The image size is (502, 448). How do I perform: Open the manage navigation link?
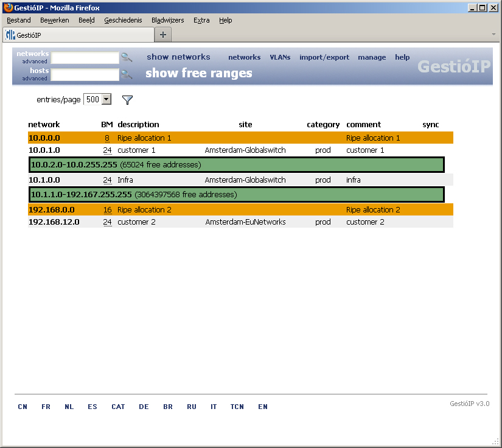point(372,57)
